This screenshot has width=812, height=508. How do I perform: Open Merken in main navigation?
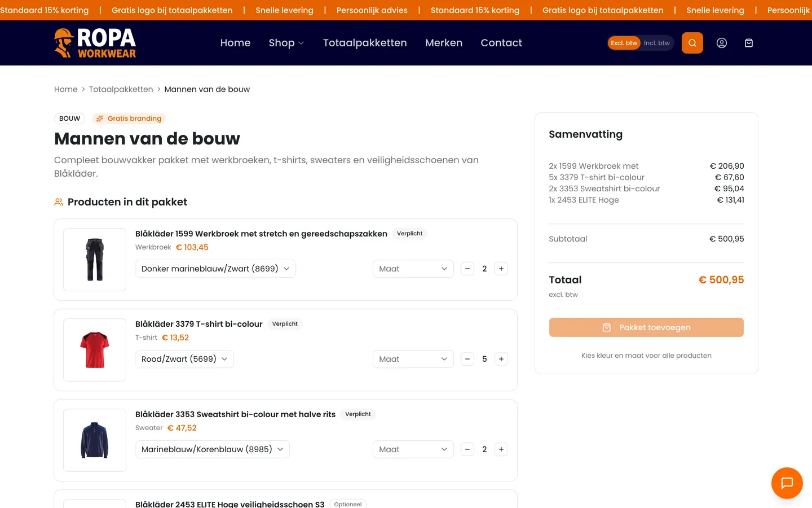point(444,43)
